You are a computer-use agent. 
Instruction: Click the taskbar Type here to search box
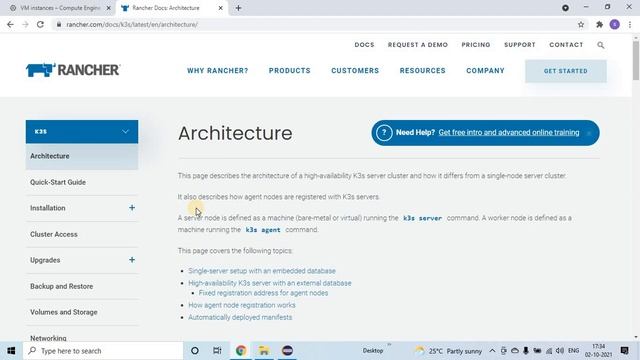[x=103, y=351]
